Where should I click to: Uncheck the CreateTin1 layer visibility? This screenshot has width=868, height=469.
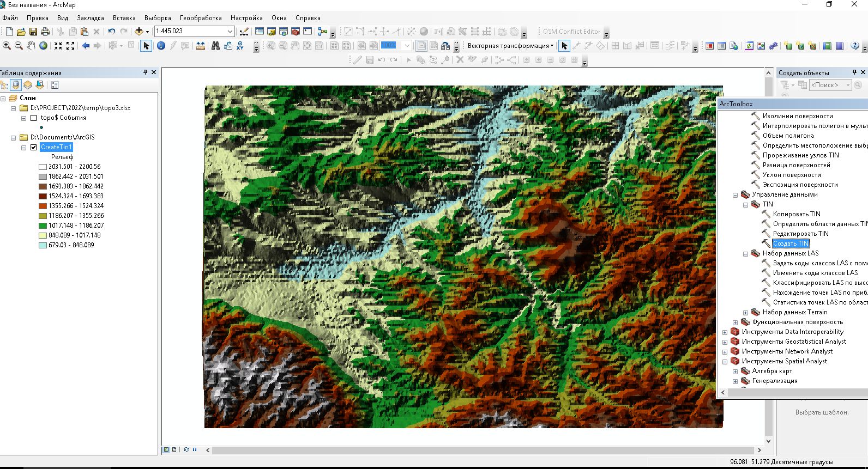(34, 147)
